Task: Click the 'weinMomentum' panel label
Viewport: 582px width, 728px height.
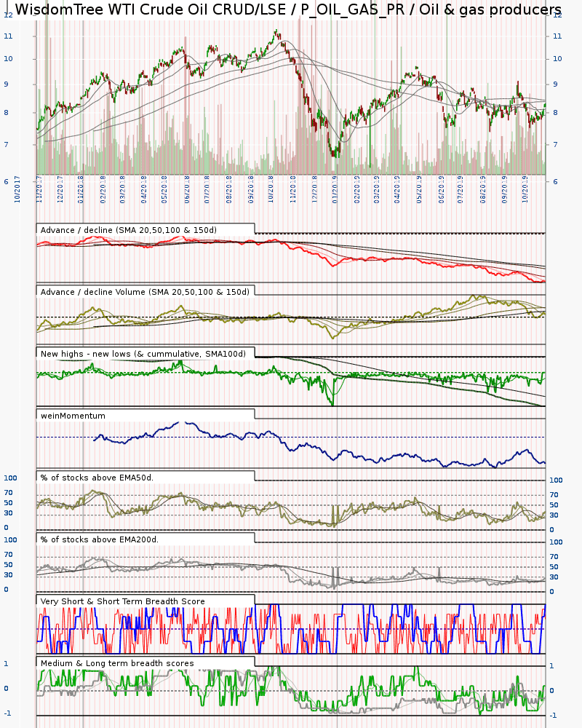Action: pos(73,416)
